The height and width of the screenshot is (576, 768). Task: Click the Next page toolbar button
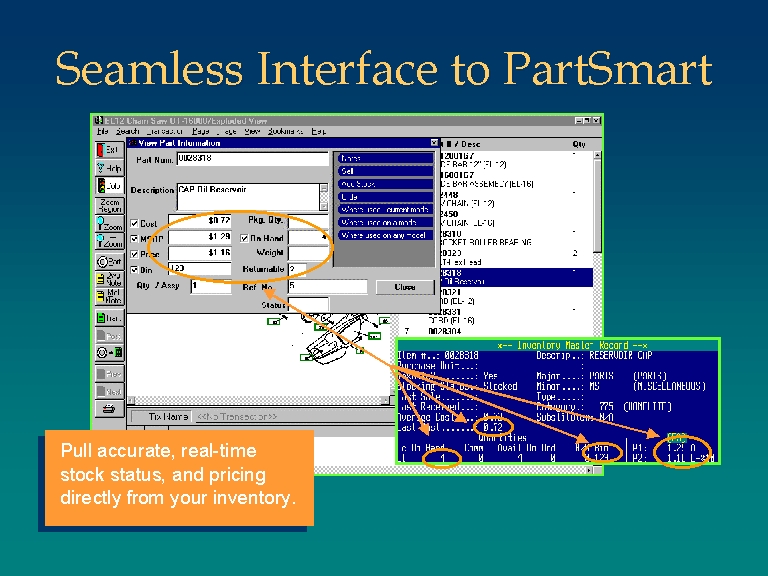click(x=109, y=391)
